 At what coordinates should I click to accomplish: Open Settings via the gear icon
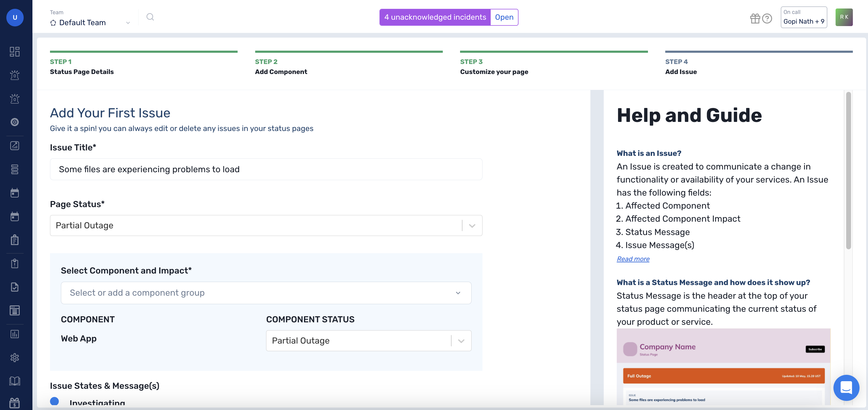pos(15,358)
